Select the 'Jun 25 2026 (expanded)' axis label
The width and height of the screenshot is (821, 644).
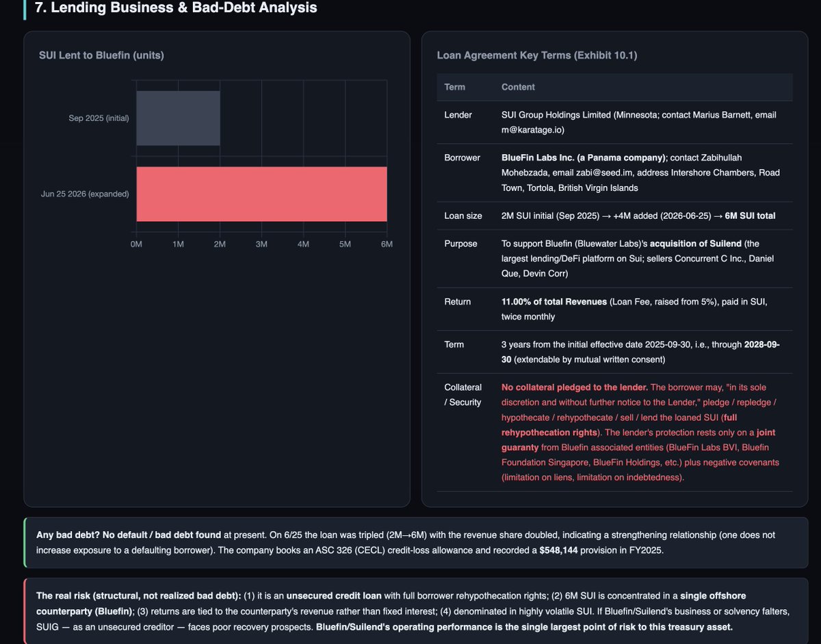point(85,194)
